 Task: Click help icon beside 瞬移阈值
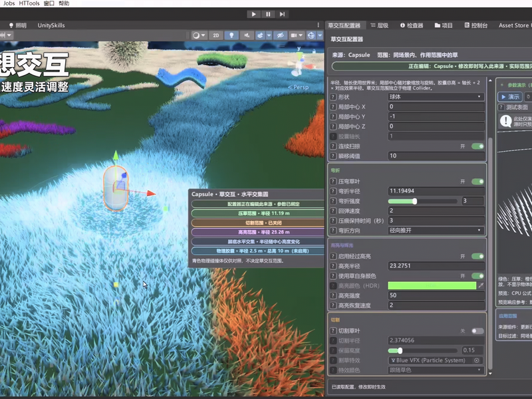(333, 156)
